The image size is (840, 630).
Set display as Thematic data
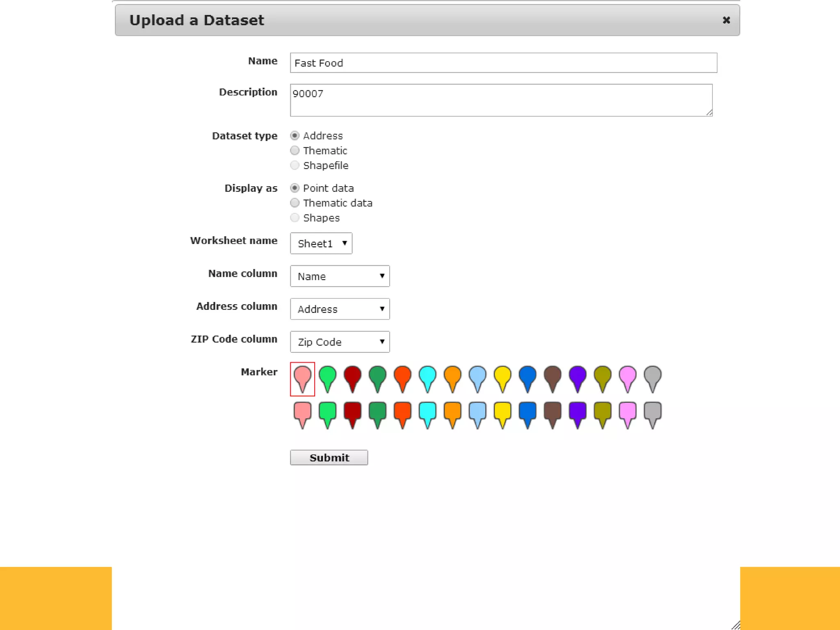[294, 203]
